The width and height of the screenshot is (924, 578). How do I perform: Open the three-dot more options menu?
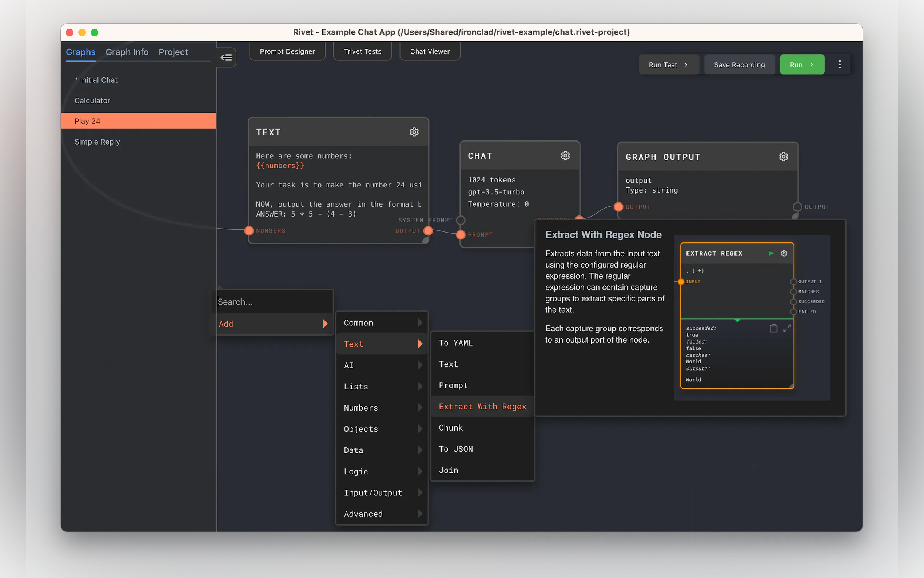[839, 64]
